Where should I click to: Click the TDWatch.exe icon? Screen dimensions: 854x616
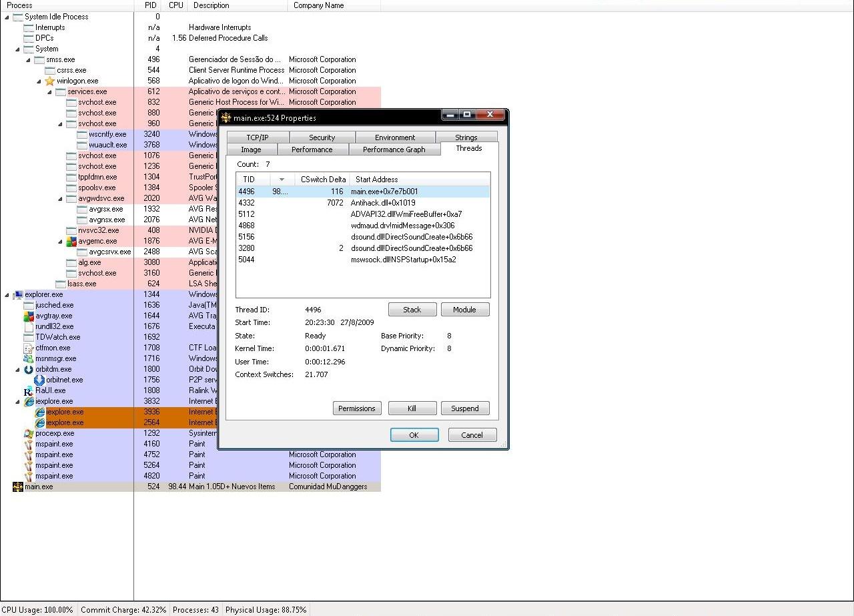coord(29,337)
